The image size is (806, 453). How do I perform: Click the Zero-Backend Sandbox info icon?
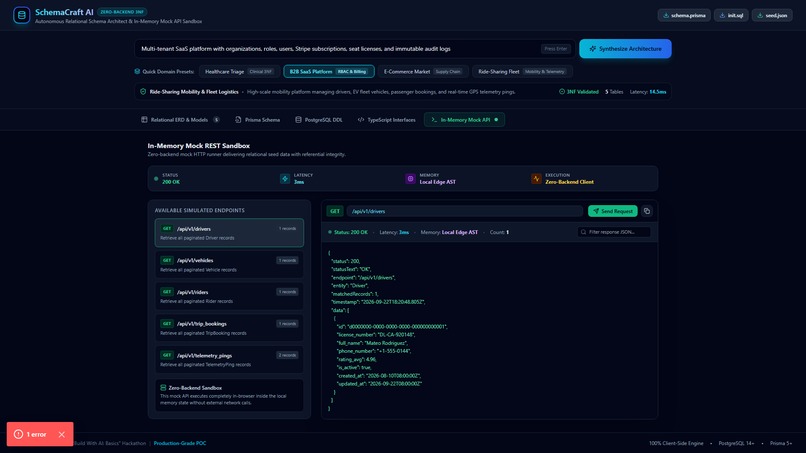pos(163,388)
